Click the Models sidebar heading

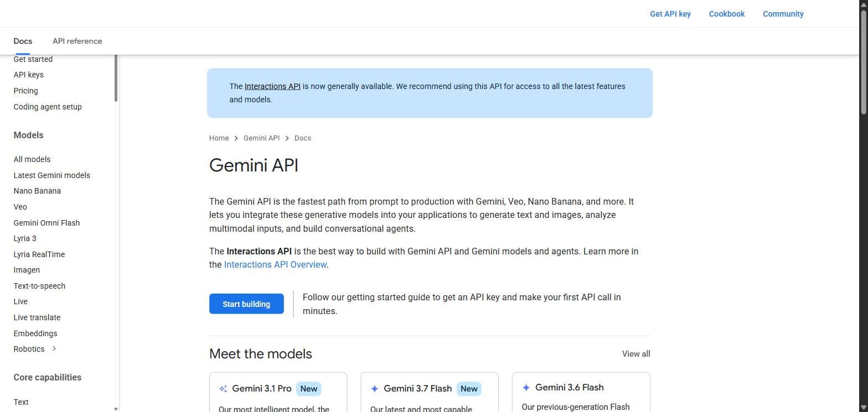tap(28, 135)
